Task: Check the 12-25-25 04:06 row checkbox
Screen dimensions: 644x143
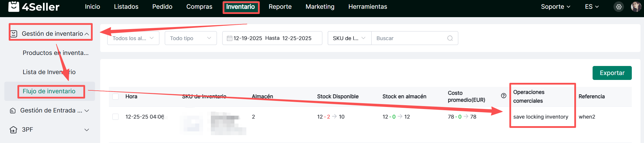Action: [x=116, y=117]
